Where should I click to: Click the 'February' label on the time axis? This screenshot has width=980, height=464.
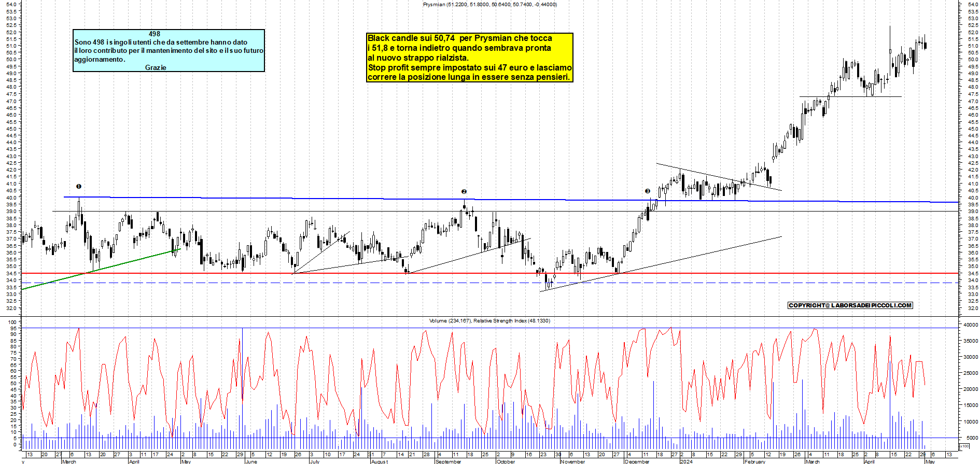point(755,461)
